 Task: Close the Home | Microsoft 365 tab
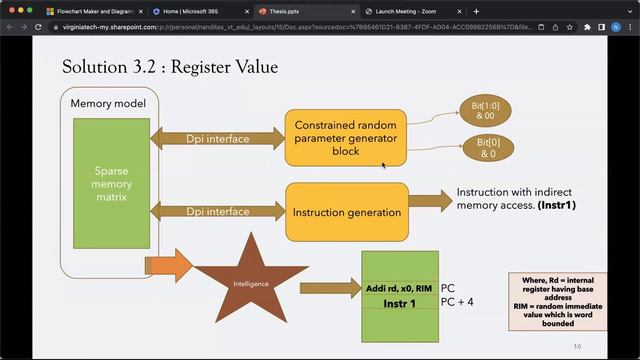[x=247, y=11]
